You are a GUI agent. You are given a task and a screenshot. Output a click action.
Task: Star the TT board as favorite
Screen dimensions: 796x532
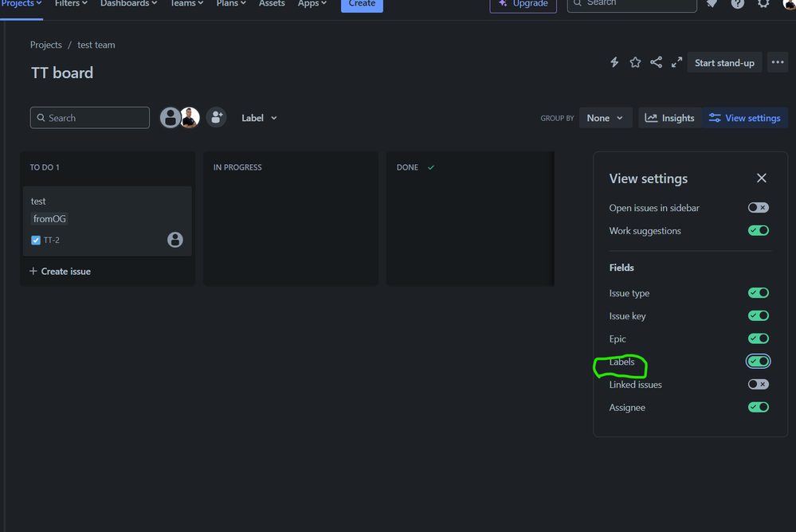tap(635, 62)
